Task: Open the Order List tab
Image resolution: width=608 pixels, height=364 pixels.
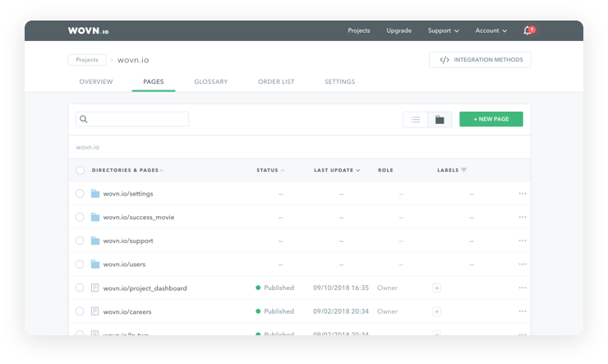Action: [276, 82]
